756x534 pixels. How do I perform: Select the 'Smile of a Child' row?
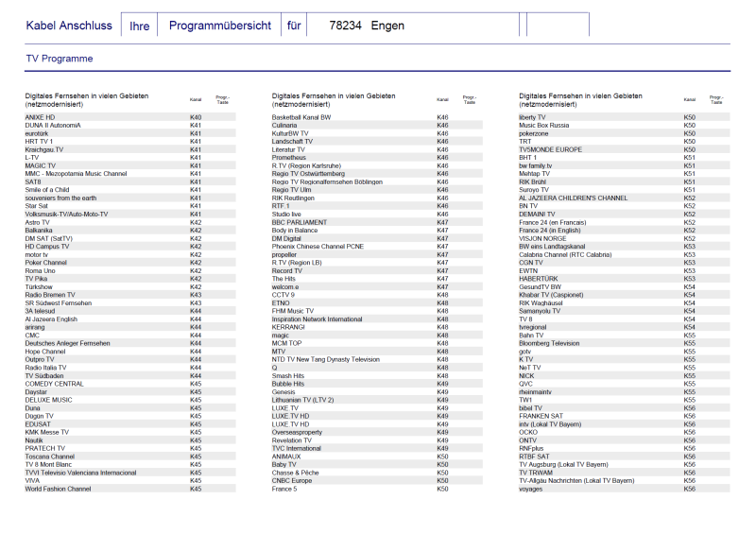click(x=130, y=190)
